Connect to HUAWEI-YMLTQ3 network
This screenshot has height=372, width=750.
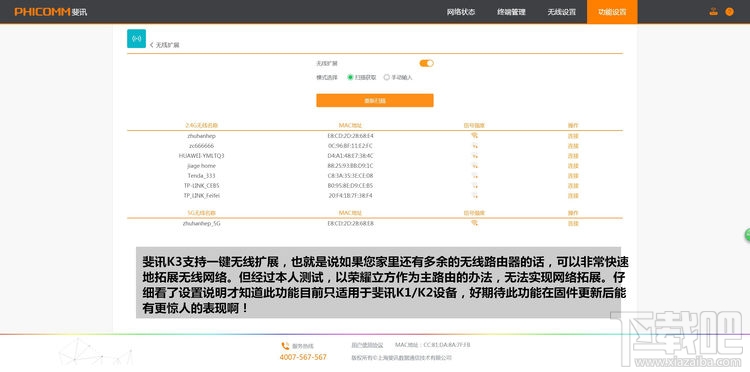click(x=573, y=156)
